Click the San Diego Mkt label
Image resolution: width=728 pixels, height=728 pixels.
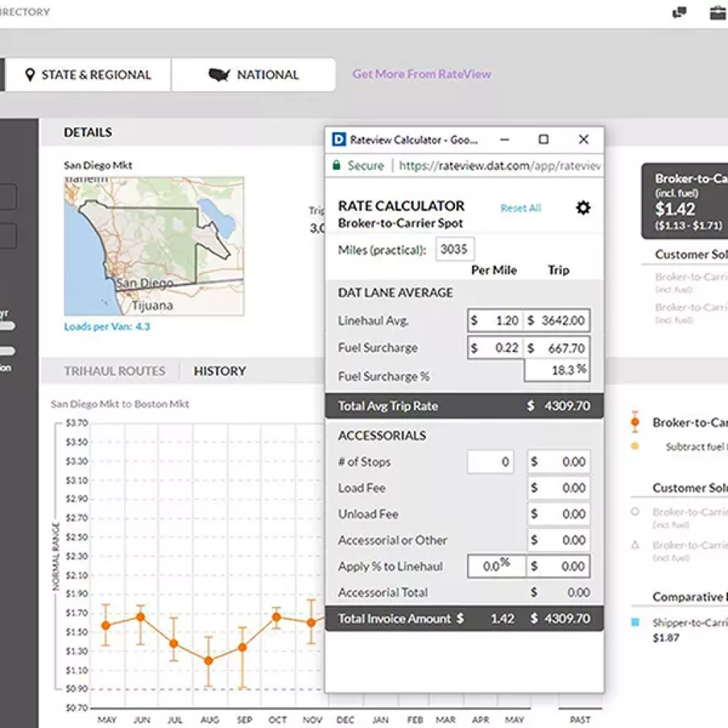point(98,165)
